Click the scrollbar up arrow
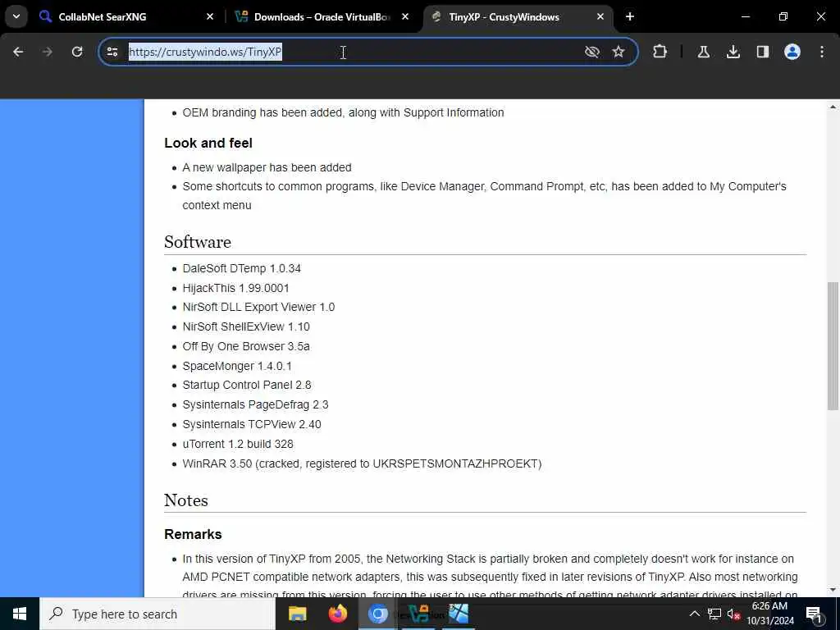 click(x=833, y=107)
